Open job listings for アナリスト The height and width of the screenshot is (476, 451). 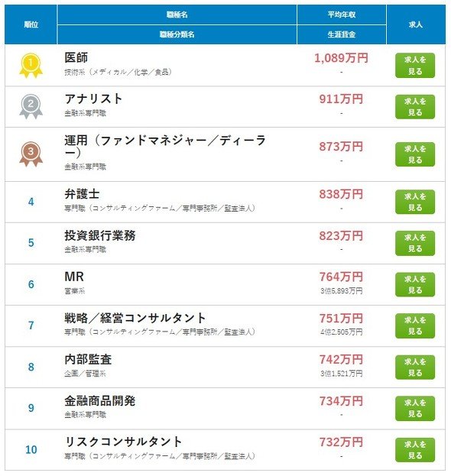pyautogui.click(x=415, y=107)
